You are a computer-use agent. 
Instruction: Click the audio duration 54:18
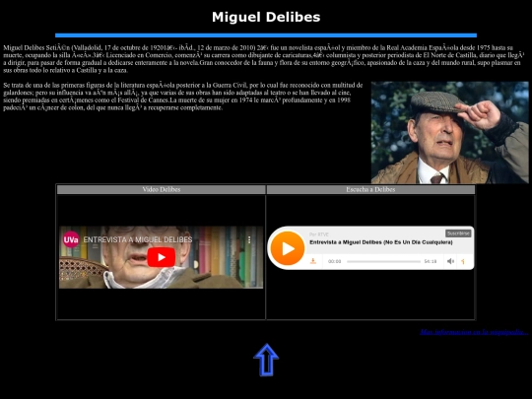point(431,261)
